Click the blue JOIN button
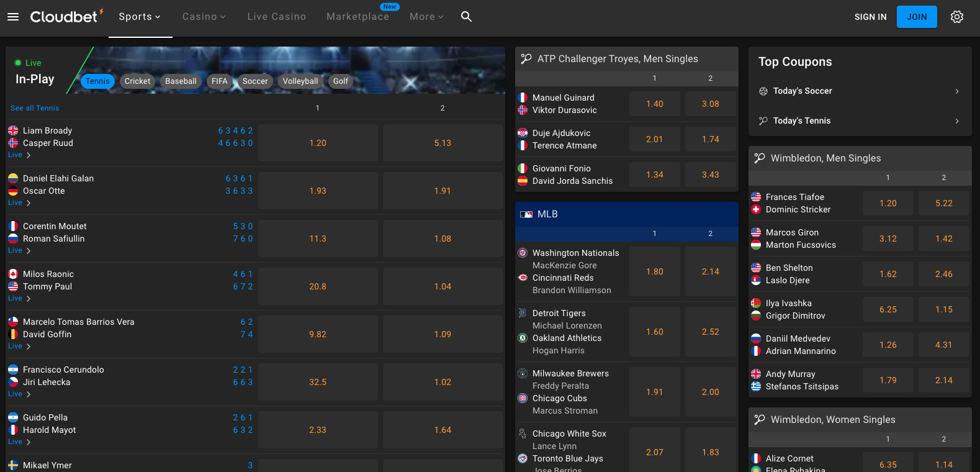Viewport: 980px width, 472px height. [917, 17]
